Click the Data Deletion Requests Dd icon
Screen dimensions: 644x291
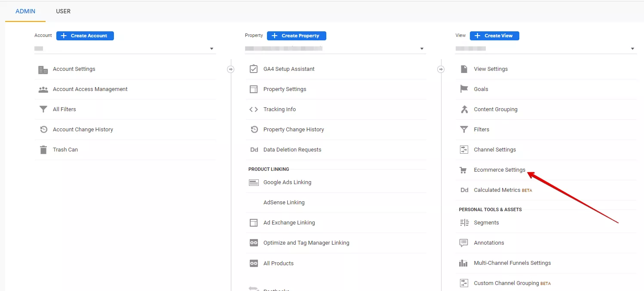[254, 150]
